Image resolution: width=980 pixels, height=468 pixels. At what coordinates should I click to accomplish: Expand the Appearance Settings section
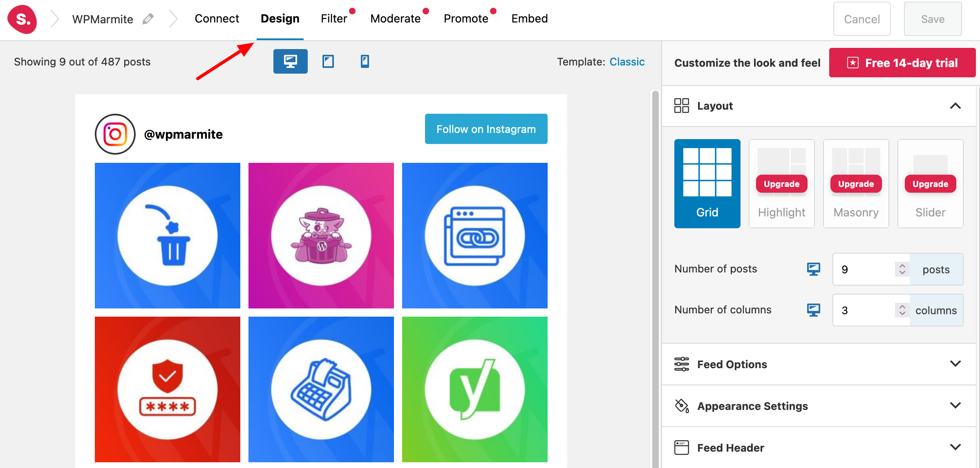coord(955,405)
